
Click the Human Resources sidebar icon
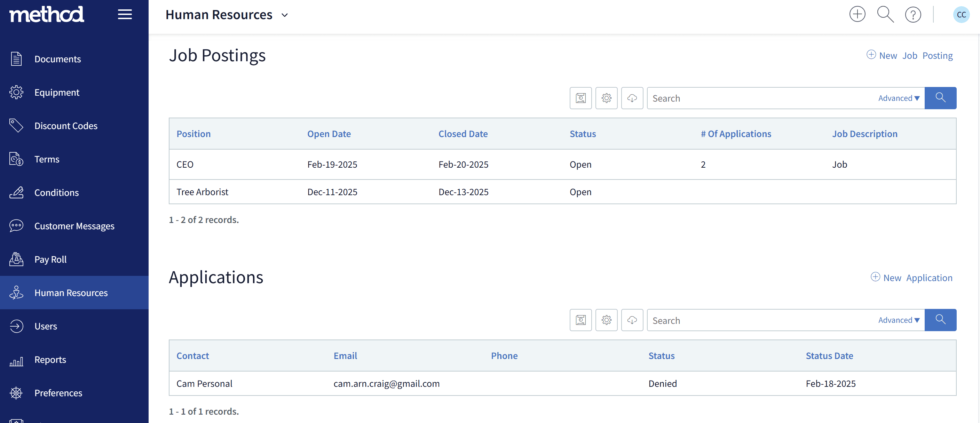click(16, 293)
